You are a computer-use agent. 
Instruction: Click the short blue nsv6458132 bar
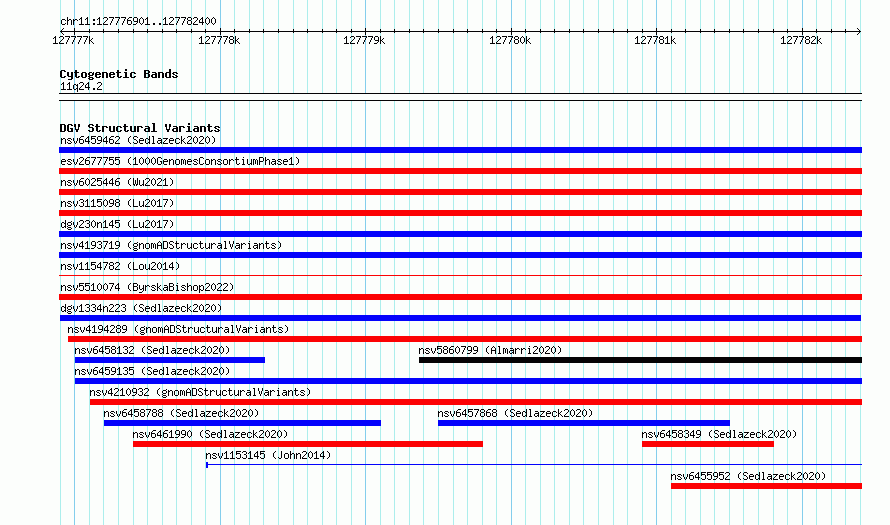click(x=170, y=360)
